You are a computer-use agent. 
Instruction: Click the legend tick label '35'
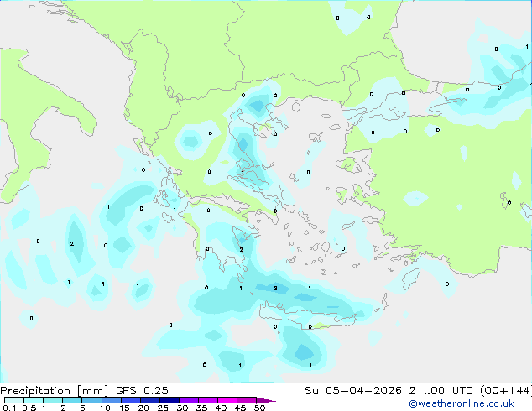201,408
